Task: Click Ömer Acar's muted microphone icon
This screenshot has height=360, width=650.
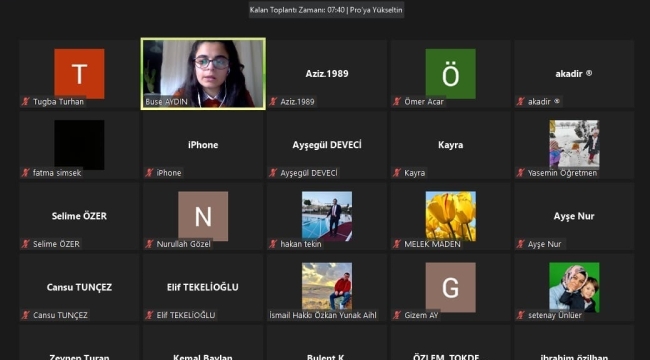Action: click(x=397, y=102)
